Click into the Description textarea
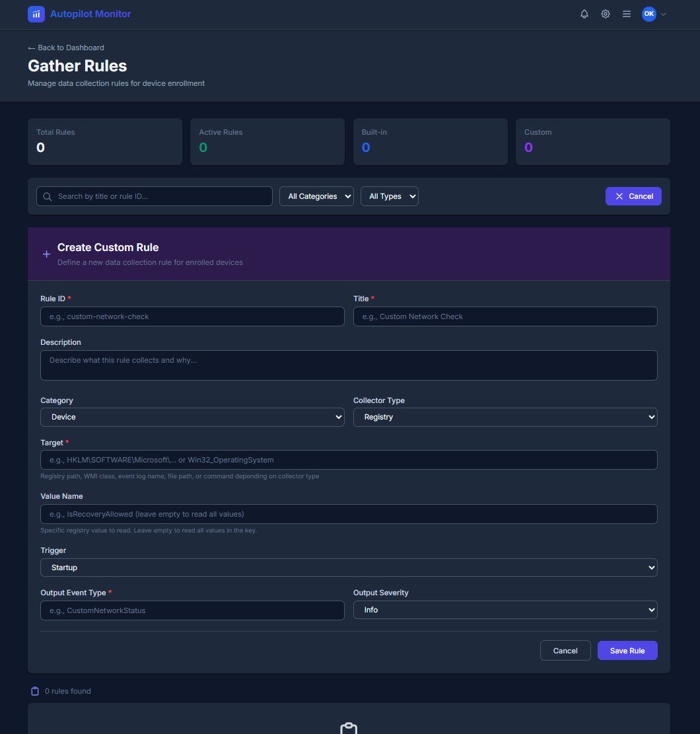The width and height of the screenshot is (700, 734). (x=349, y=365)
